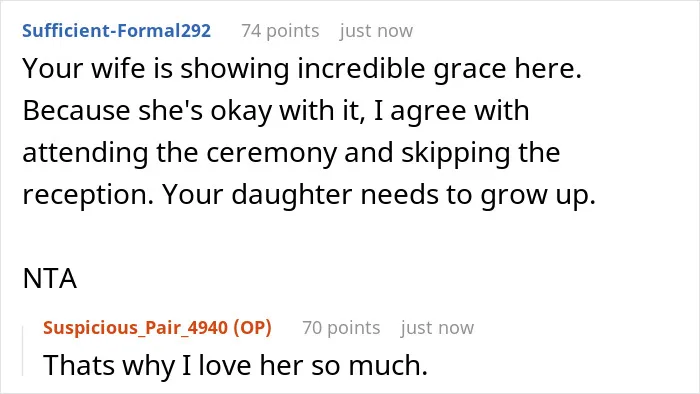Open Suspicious_Pair_4940's user profile
The image size is (700, 394).
click(135, 328)
